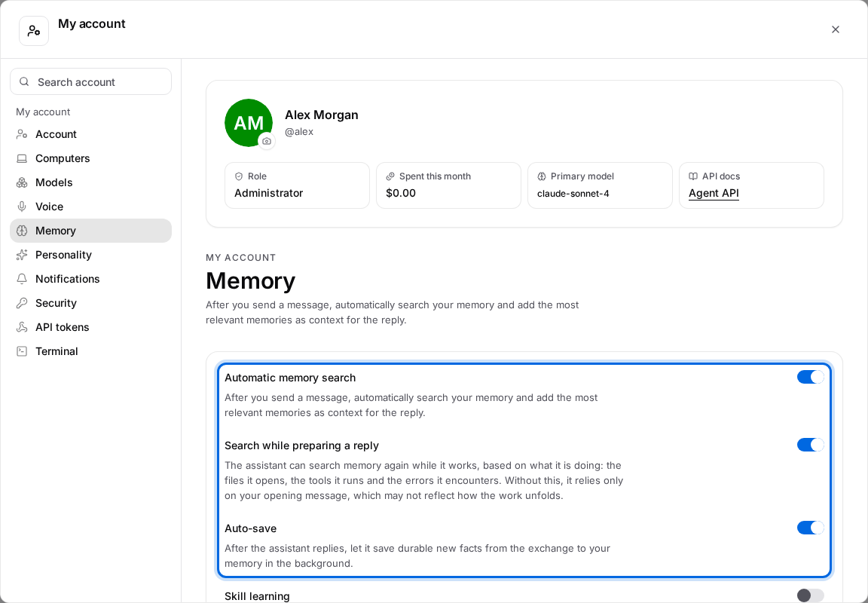Click the Spent this month label
868x603 pixels.
coord(435,176)
